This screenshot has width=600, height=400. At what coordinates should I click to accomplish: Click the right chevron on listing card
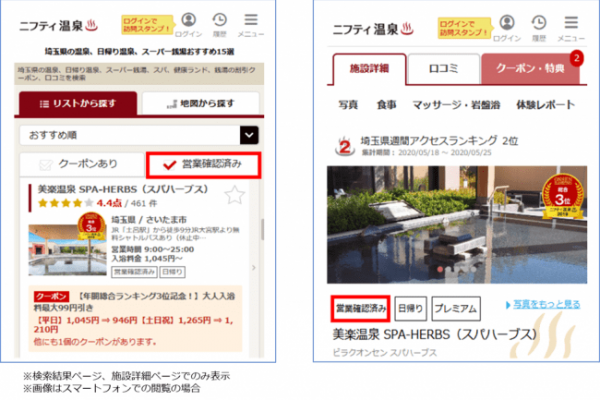254,268
